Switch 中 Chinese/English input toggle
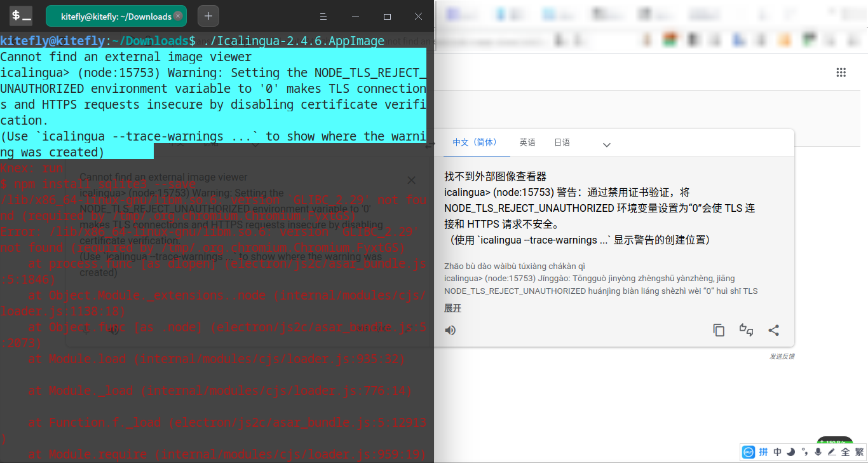 (x=777, y=452)
